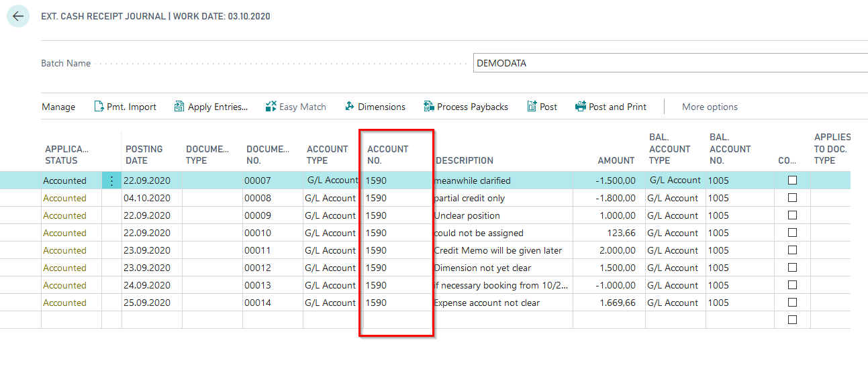Open the Manage menu
The width and height of the screenshot is (868, 367).
58,107
